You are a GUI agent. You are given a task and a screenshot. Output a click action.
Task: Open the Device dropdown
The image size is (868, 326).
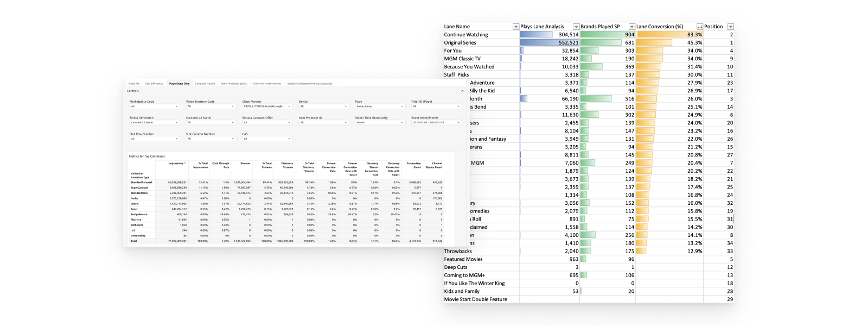(323, 106)
